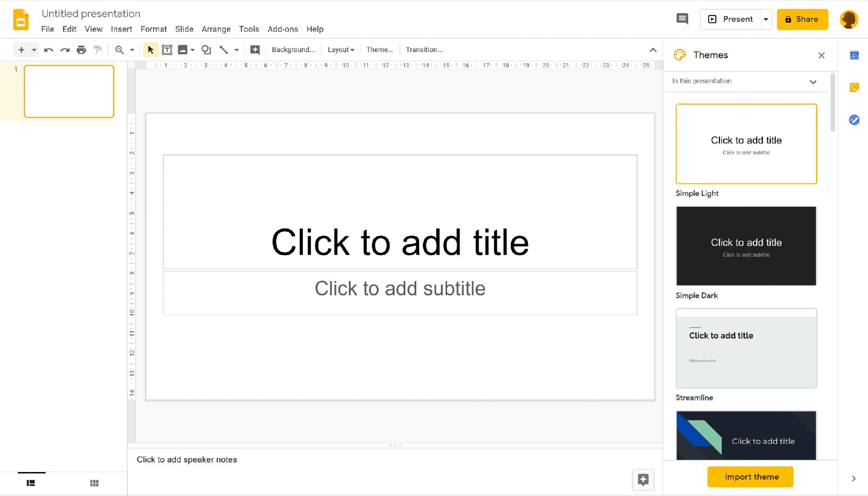Open the Present options dropdown arrow
Viewport: 868px width, 496px height.
coord(766,19)
